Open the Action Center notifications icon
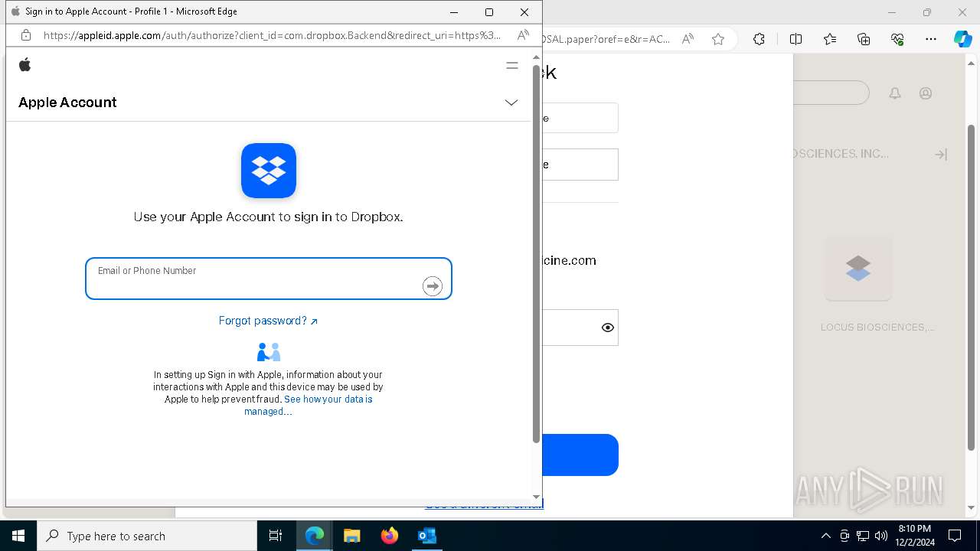Viewport: 980px width, 551px height. coord(955,536)
